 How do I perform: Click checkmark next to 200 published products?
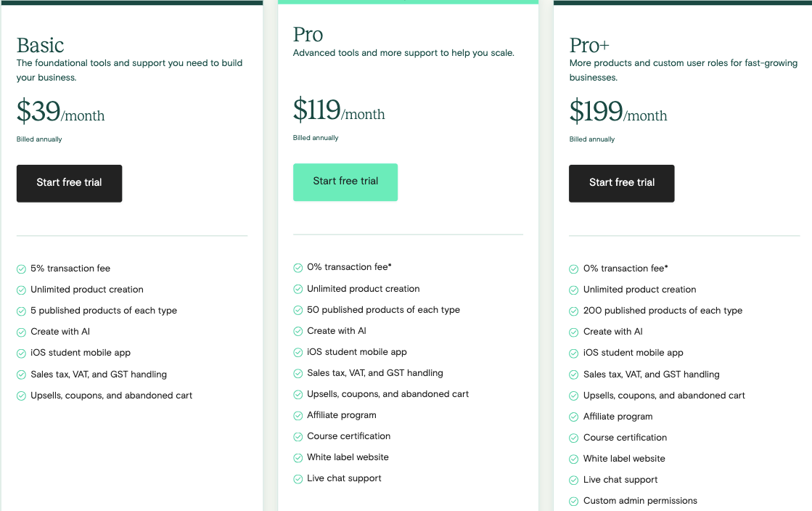coord(574,311)
